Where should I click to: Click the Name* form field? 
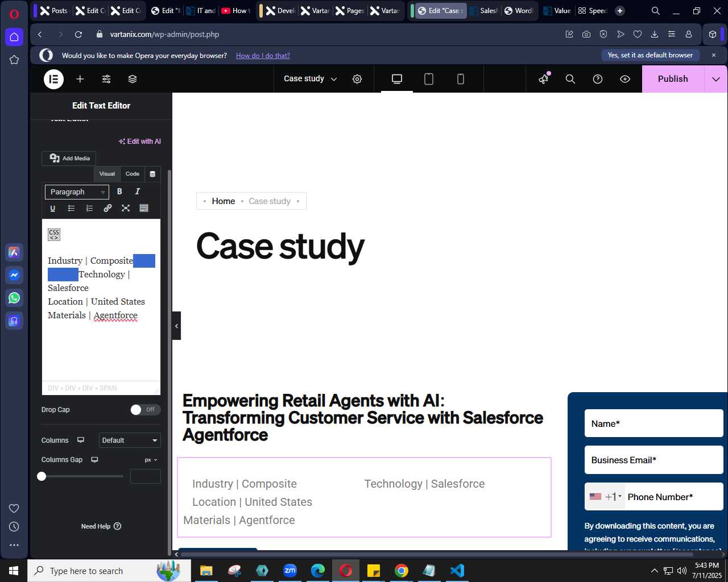pos(654,423)
